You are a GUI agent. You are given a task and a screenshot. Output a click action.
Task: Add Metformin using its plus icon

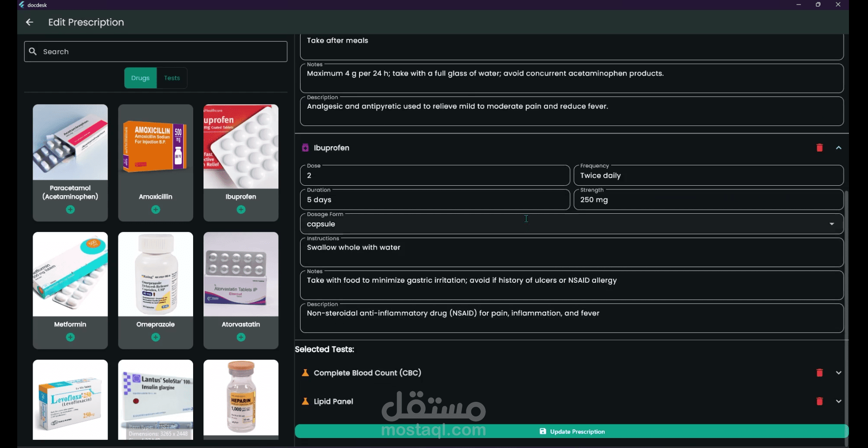[70, 337]
